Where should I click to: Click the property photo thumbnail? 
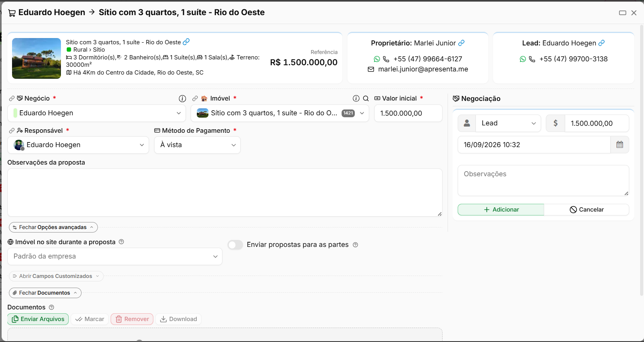[36, 58]
